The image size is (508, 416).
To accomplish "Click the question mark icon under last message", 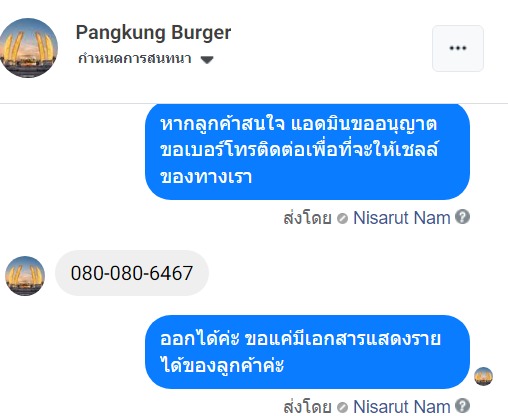I will [463, 405].
